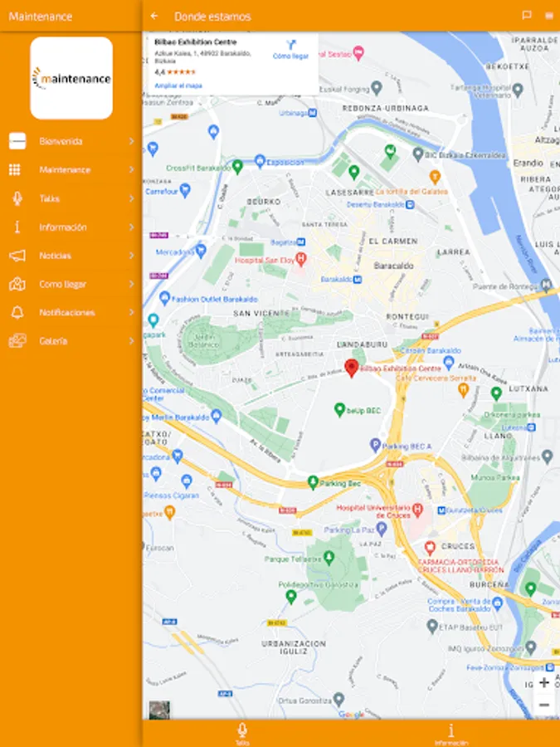Screen dimensions: 560x747
Task: Click the Google logo on map
Action: point(352,714)
